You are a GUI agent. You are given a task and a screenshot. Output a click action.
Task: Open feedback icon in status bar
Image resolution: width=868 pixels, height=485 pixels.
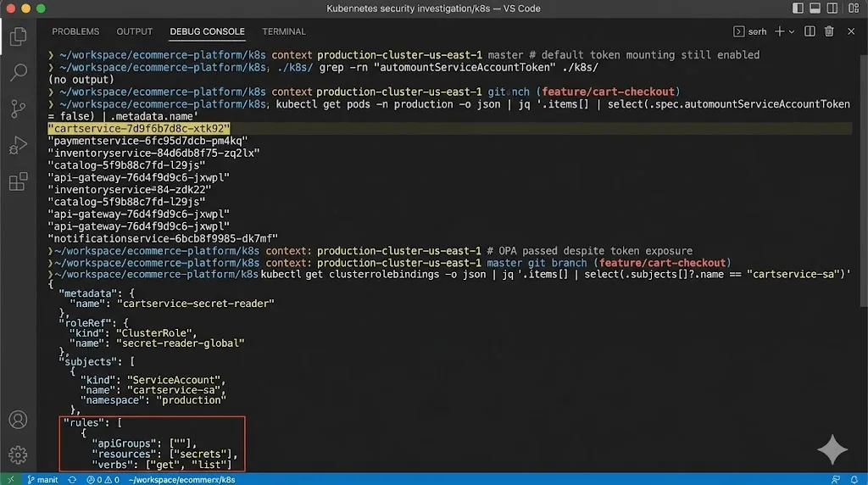click(836, 479)
